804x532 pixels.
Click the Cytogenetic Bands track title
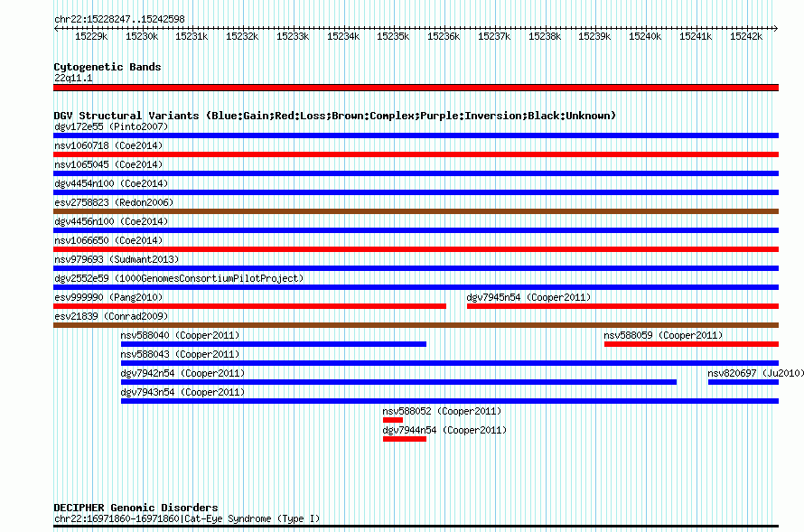[x=108, y=67]
